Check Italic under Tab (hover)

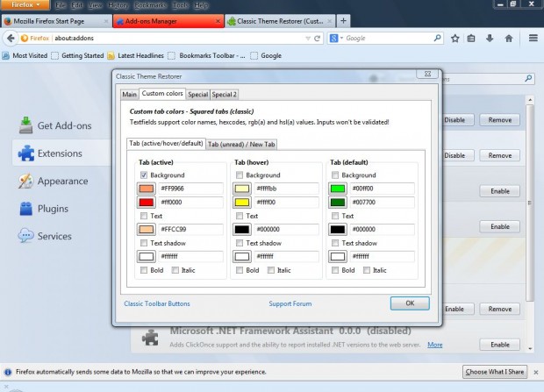coord(271,270)
